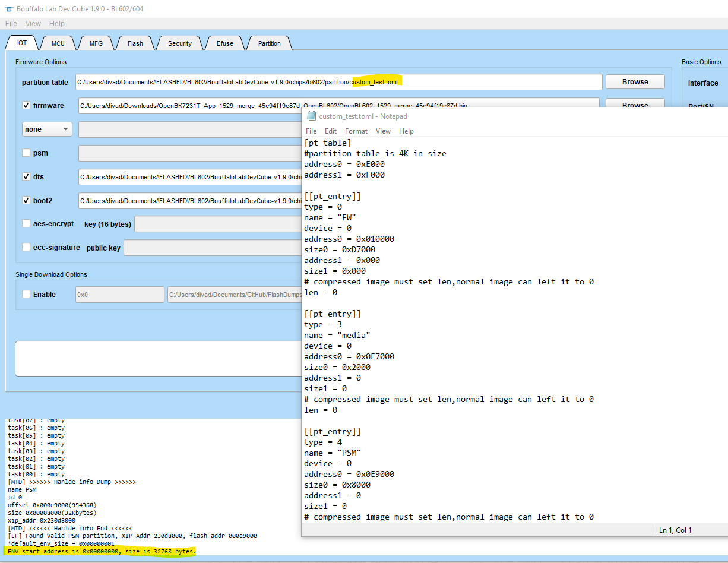Click 'name = "media"' line in Notepad
This screenshot has height=563, width=728.
pyautogui.click(x=337, y=336)
